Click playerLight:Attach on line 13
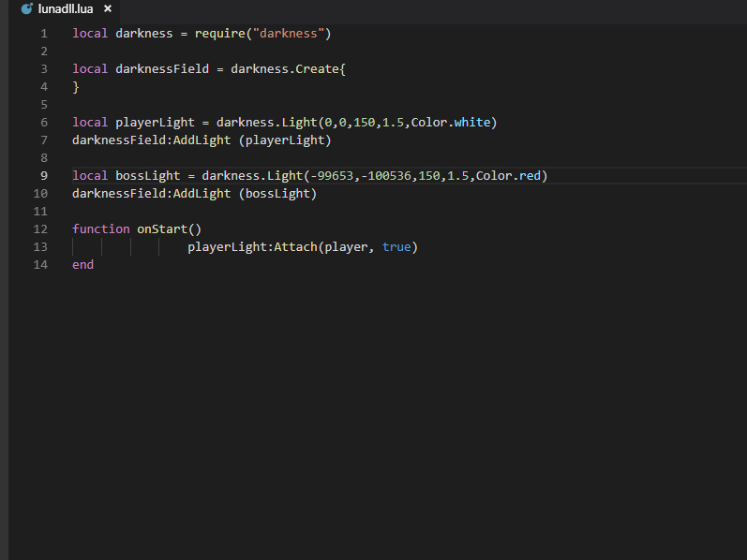 [x=252, y=247]
